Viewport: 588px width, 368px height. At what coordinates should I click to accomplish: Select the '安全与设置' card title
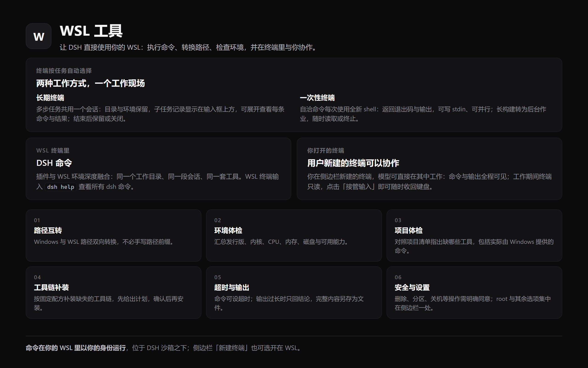(x=412, y=288)
